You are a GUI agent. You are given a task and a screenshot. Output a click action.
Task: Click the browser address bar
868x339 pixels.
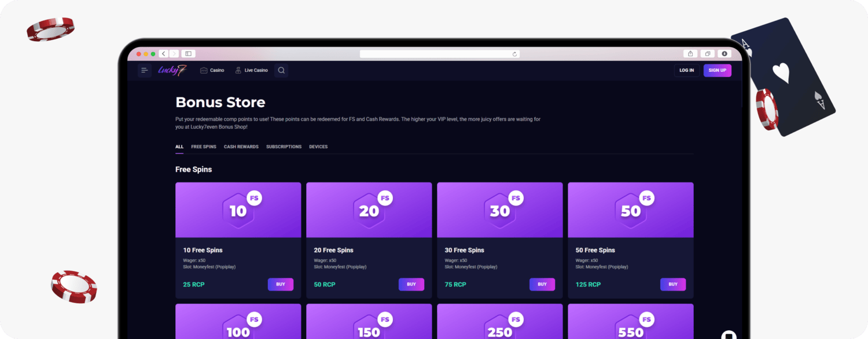coord(440,54)
